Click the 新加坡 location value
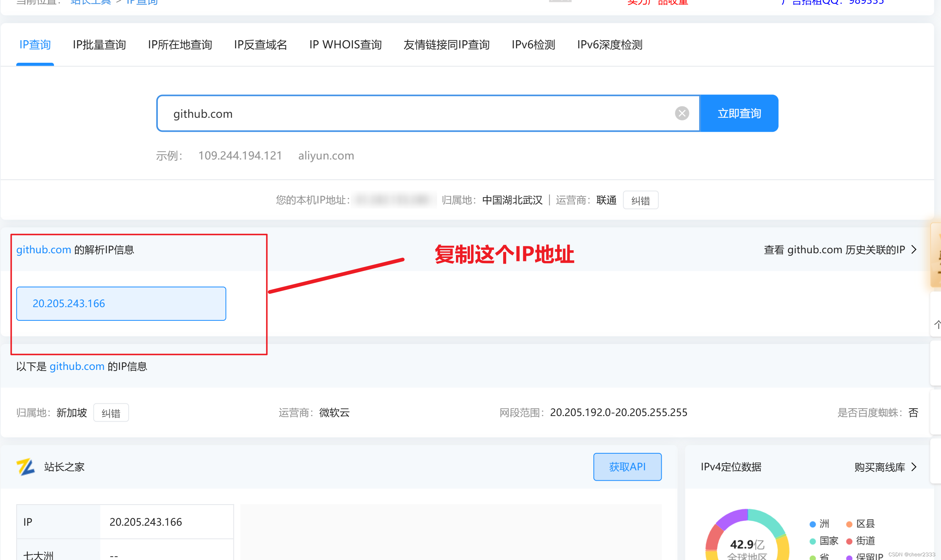 coord(72,412)
